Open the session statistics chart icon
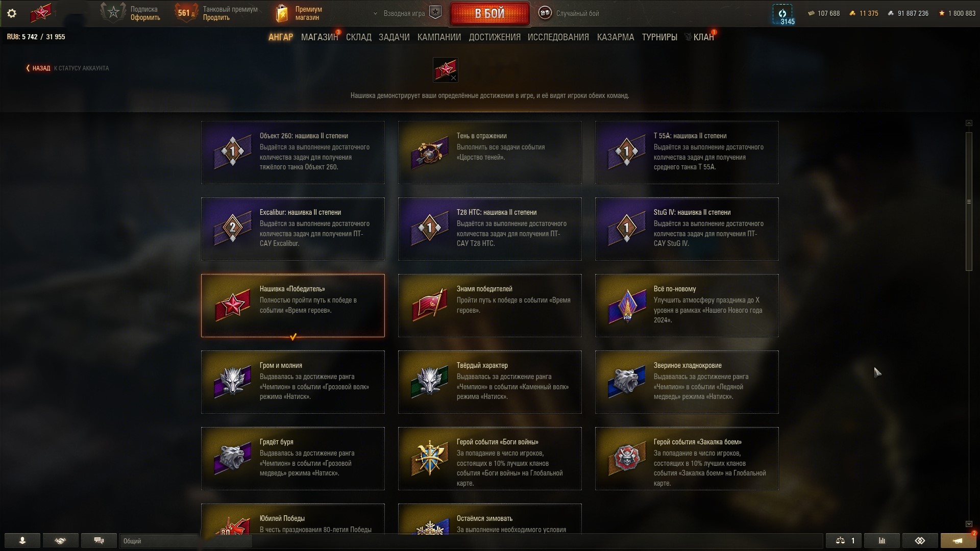 (x=881, y=540)
